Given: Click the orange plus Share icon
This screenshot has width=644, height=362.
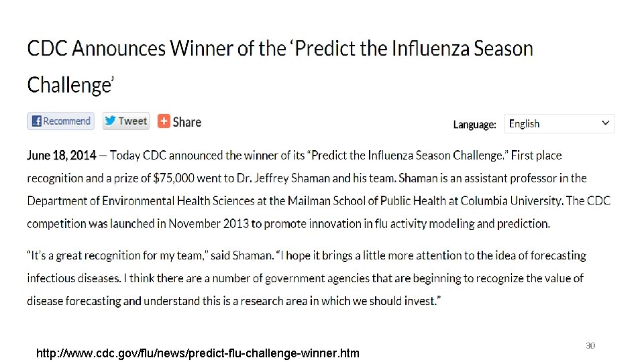Looking at the screenshot, I should [164, 121].
